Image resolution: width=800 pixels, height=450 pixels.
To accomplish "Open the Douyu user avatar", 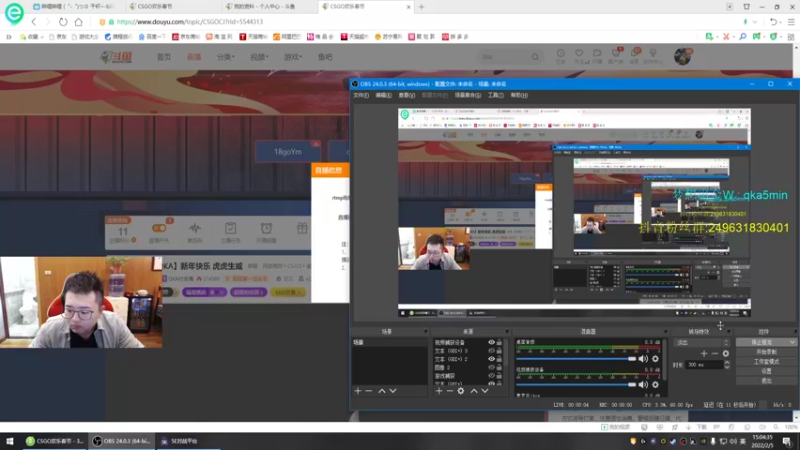I will pyautogui.click(x=682, y=56).
